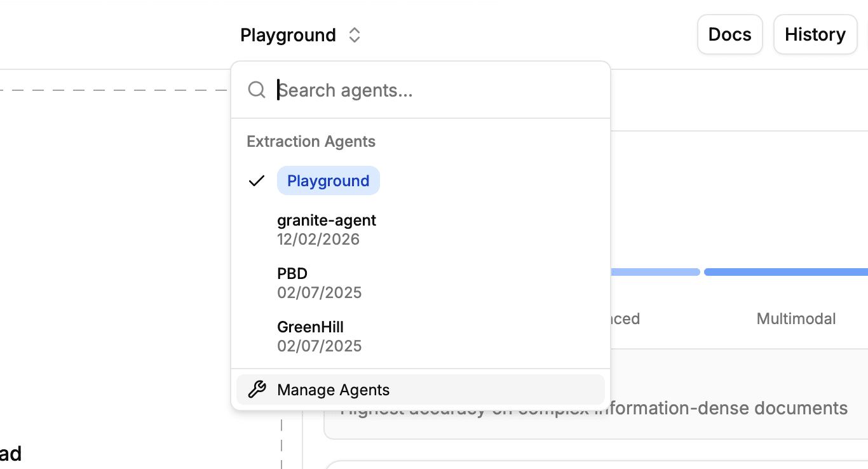868x469 pixels.
Task: Click the Docs button
Action: (729, 34)
